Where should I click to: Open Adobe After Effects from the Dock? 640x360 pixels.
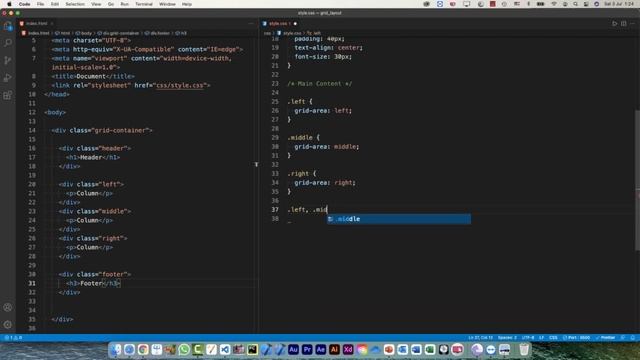click(x=320, y=349)
